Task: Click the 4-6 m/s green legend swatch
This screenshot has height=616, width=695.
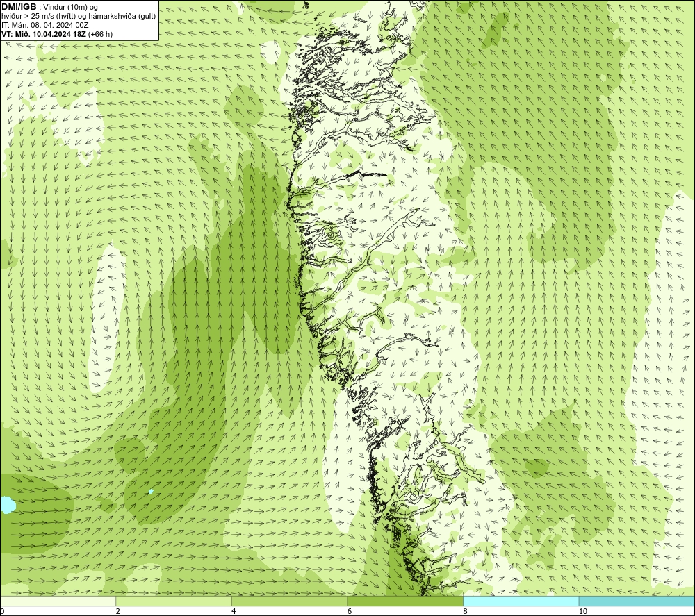Action: [289, 601]
